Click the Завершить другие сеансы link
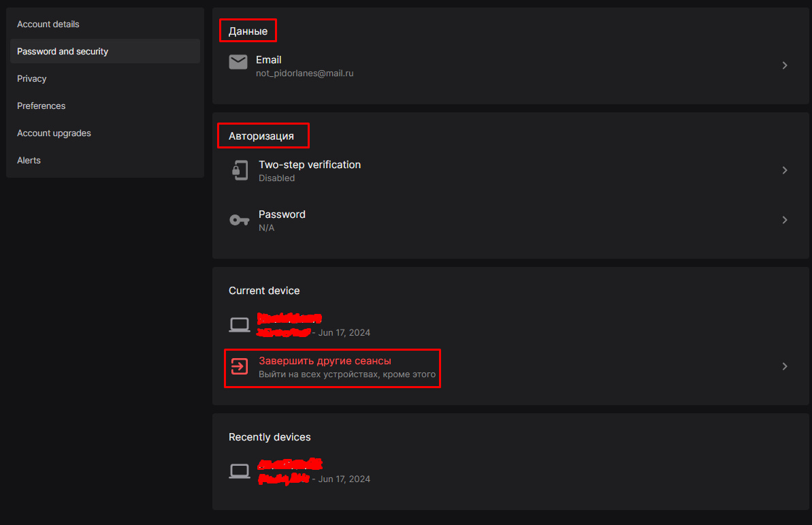Image resolution: width=812 pixels, height=525 pixels. click(x=325, y=361)
